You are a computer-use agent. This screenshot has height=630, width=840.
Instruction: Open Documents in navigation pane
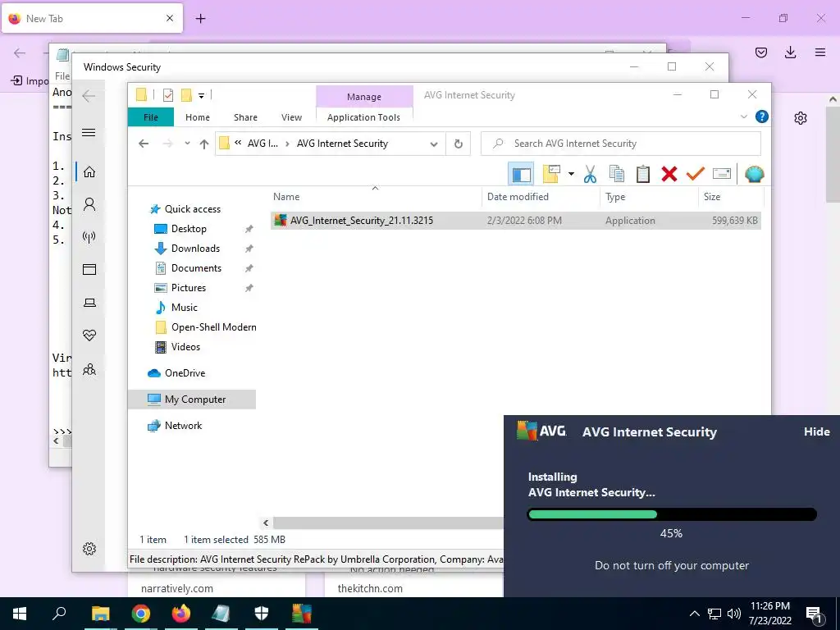196,268
